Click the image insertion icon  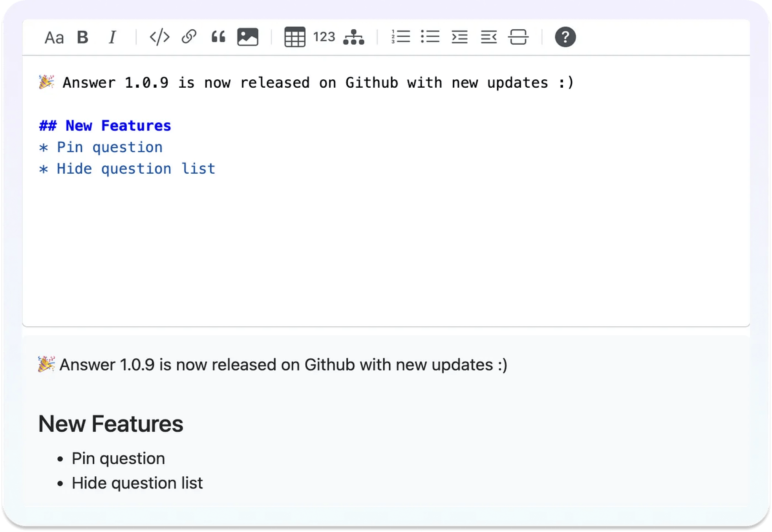pyautogui.click(x=248, y=37)
